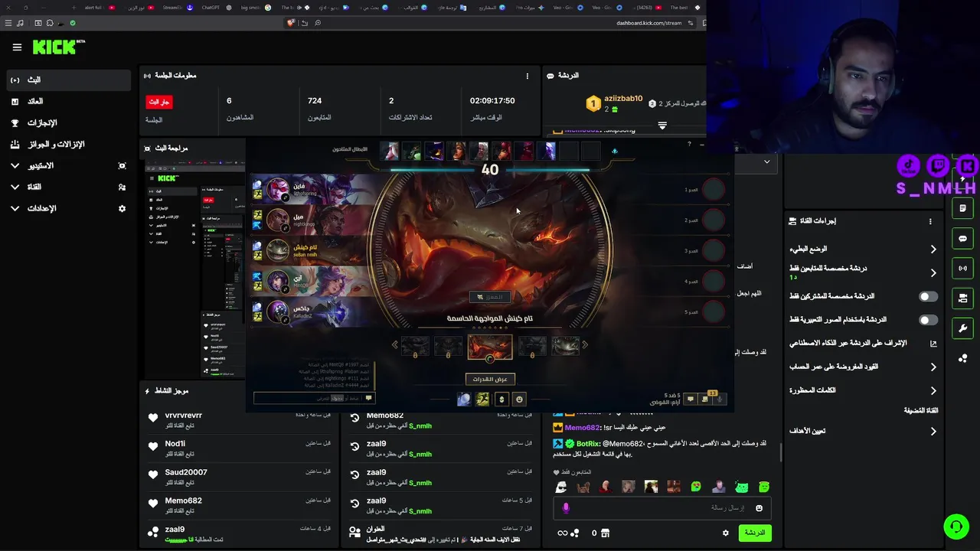The height and width of the screenshot is (551, 980).
Task: Click the document icon in the right sidebar
Action: [x=962, y=208]
